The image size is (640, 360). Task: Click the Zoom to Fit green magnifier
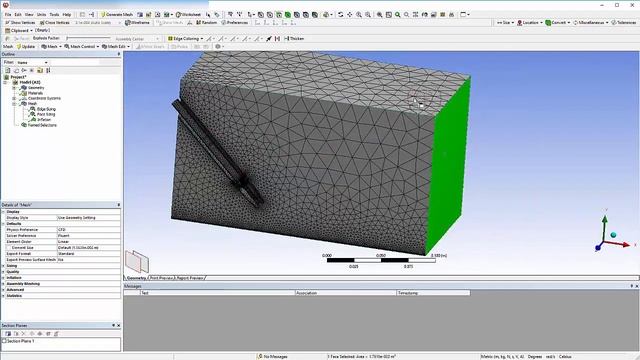coord(398,14)
